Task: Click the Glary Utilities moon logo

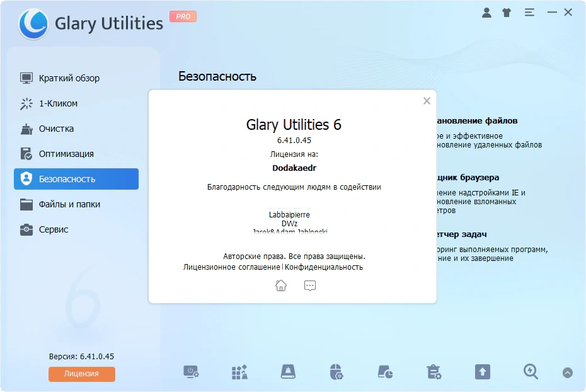Action: click(x=33, y=23)
